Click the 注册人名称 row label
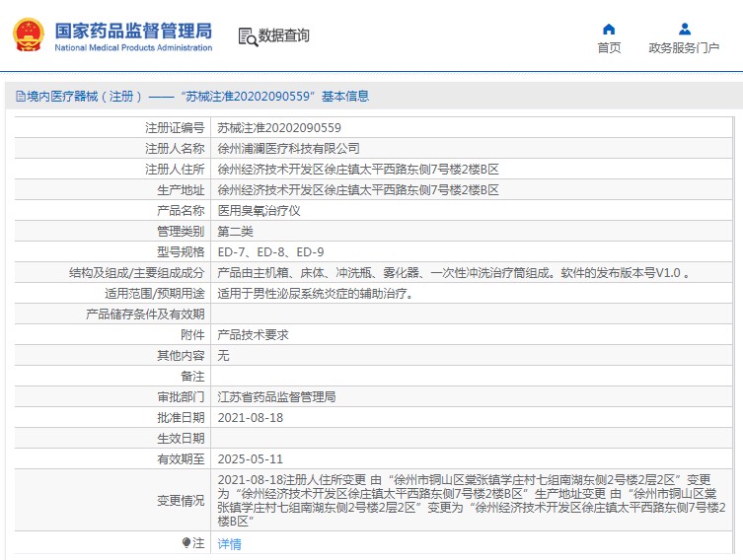The image size is (743, 560). (175, 149)
